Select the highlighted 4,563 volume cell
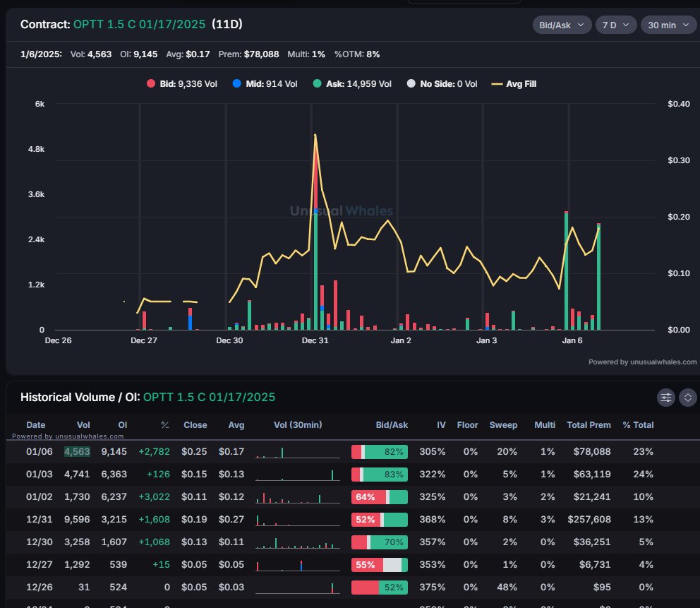The width and height of the screenshot is (700, 608). (x=76, y=451)
